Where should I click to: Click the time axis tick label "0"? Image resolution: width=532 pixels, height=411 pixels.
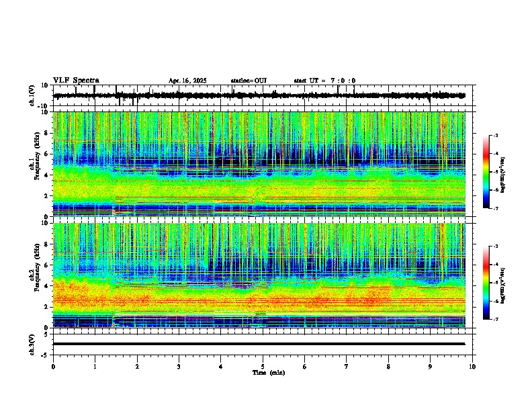[x=53, y=367]
